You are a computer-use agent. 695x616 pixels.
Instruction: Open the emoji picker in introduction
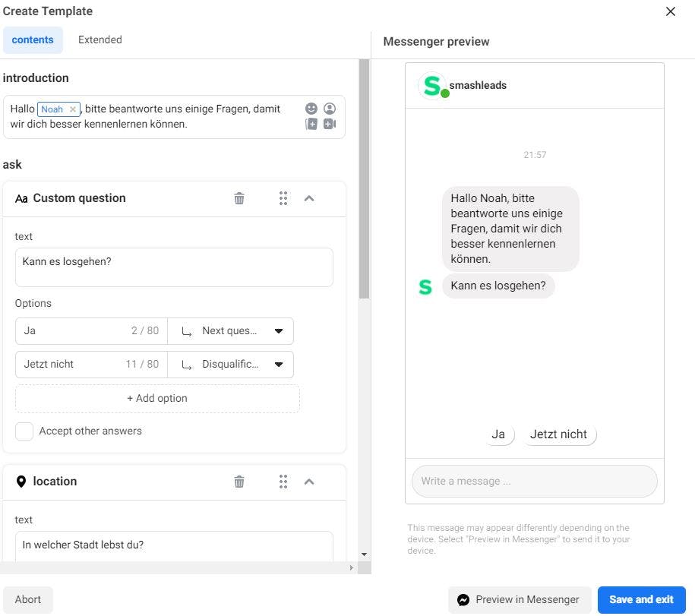[x=311, y=109]
